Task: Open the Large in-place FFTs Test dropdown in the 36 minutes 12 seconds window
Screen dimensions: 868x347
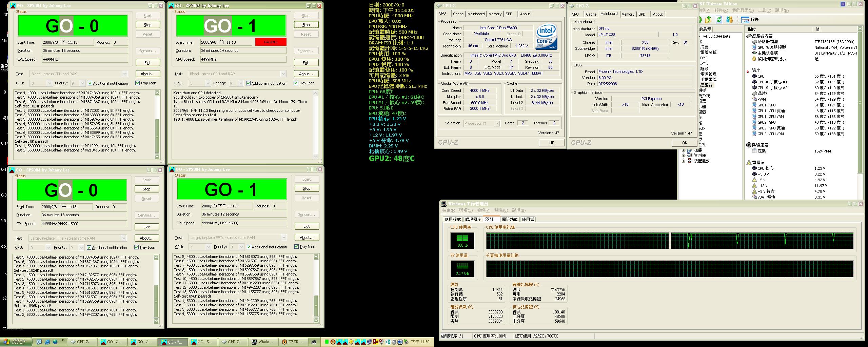Action: click(x=283, y=238)
